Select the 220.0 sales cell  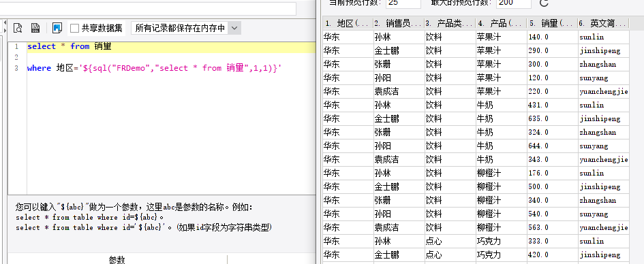[552, 91]
